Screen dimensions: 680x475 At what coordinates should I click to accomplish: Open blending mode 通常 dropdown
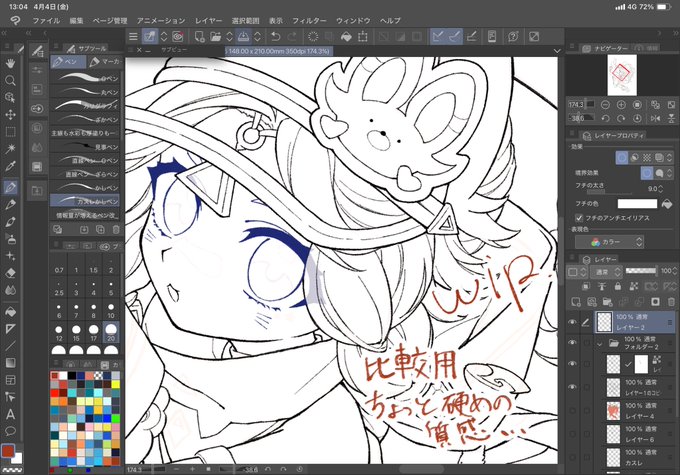[x=607, y=272]
